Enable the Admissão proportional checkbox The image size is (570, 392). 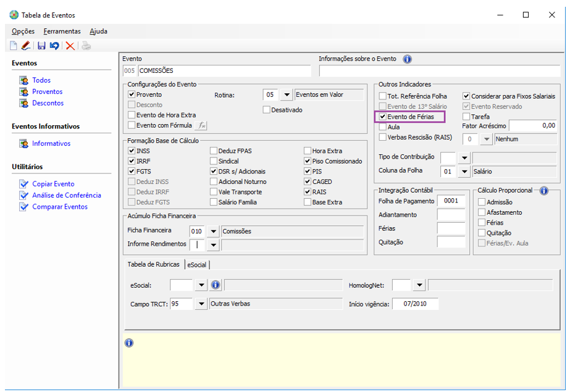click(x=482, y=202)
